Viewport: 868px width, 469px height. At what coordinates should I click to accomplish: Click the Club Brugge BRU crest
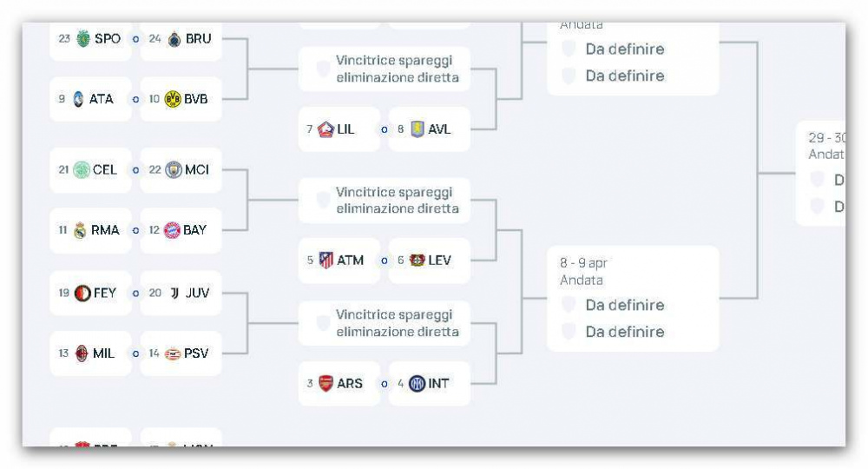(174, 39)
